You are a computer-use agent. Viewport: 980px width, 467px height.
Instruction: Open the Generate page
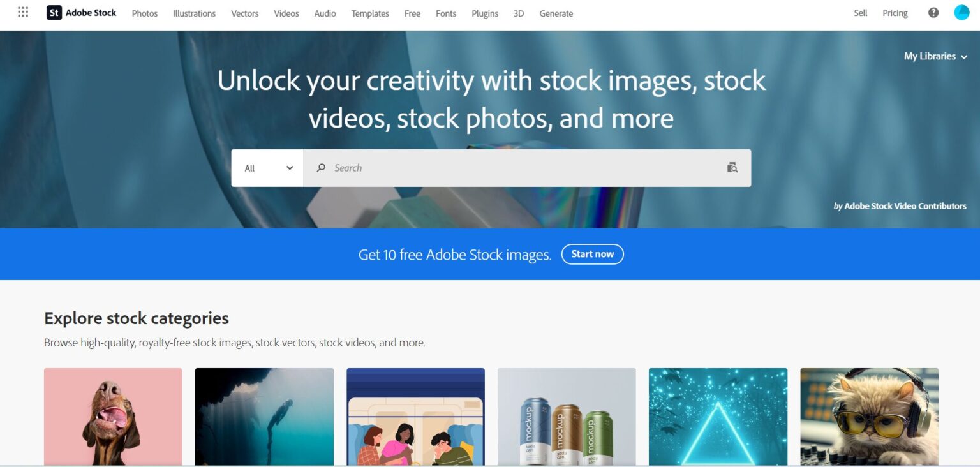click(x=556, y=13)
